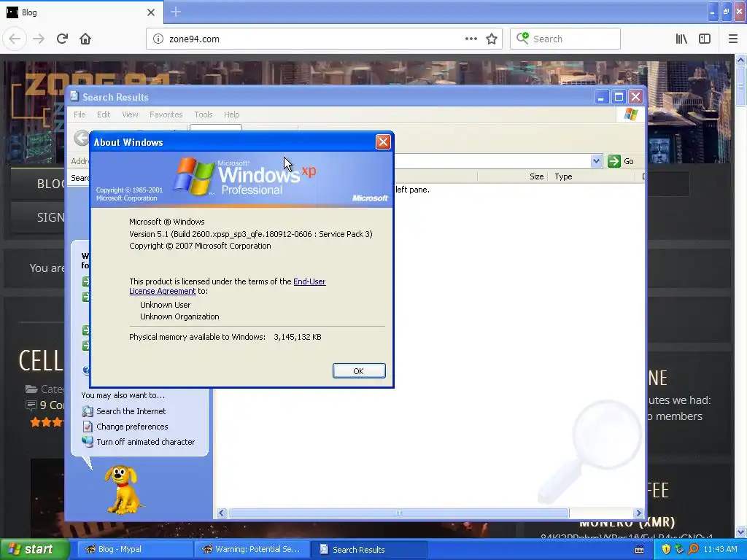
Task: Click the Turn off animated character icon
Action: tap(88, 441)
